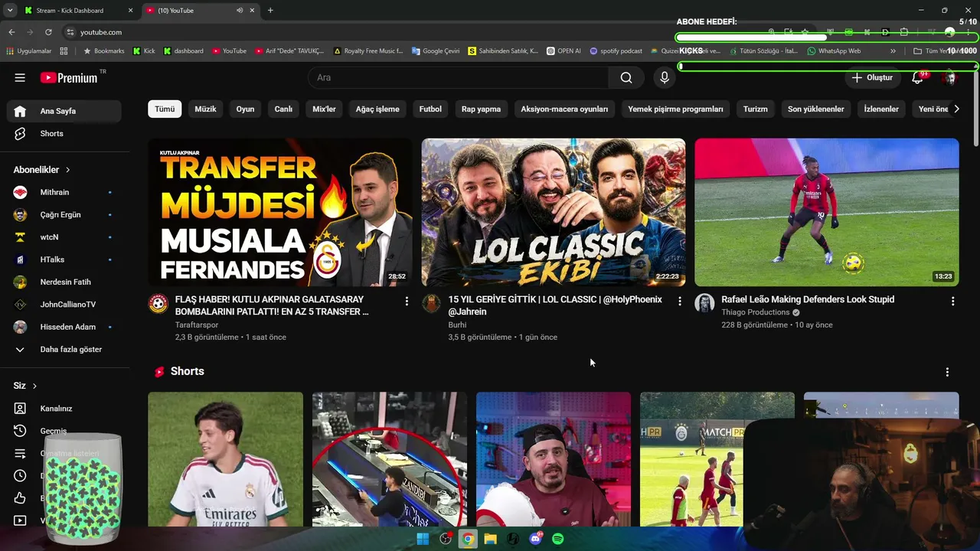Open the notifications bell
The width and height of the screenshot is (980, 551).
[917, 77]
